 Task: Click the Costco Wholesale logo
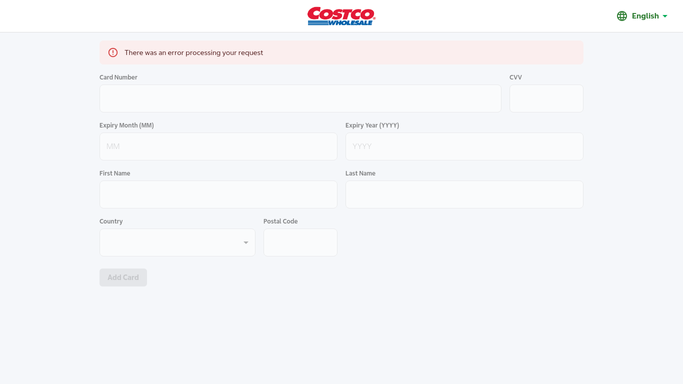(x=341, y=16)
